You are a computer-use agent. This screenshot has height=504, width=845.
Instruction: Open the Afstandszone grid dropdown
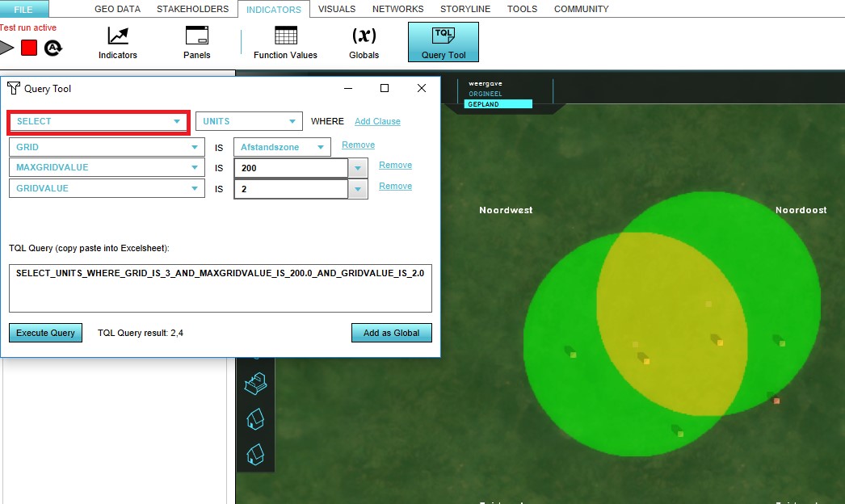282,147
